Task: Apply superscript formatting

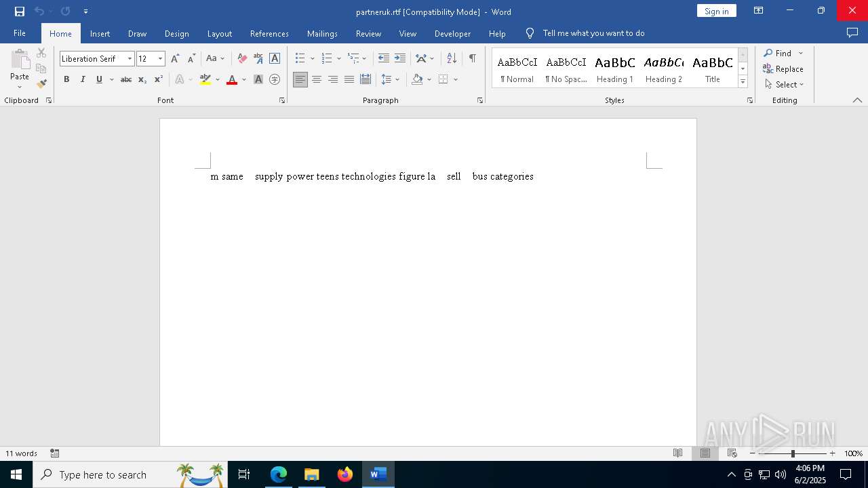Action: (x=159, y=79)
